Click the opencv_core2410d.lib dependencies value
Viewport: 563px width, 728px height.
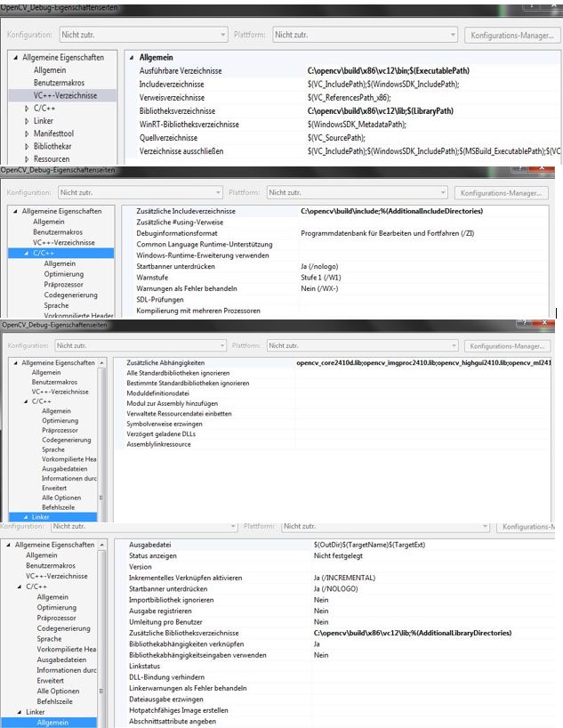coord(423,362)
